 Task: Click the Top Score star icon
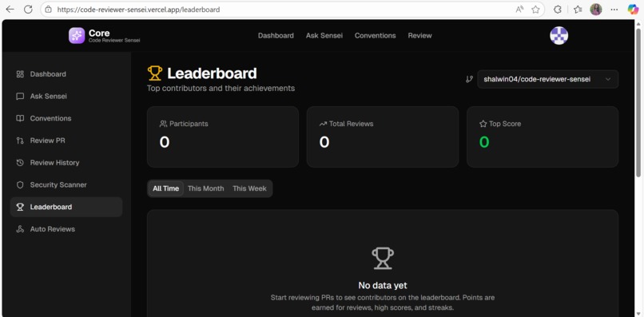[483, 124]
